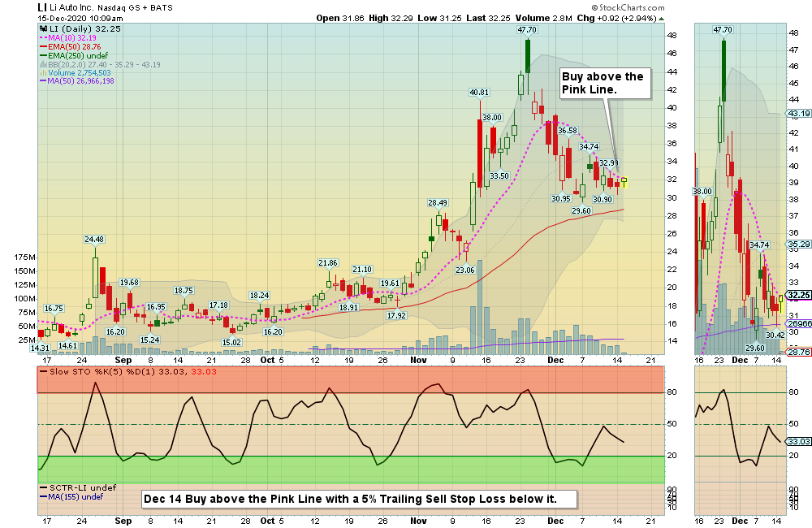Click the 30.95 price low label
This screenshot has width=812, height=528.
[x=561, y=198]
